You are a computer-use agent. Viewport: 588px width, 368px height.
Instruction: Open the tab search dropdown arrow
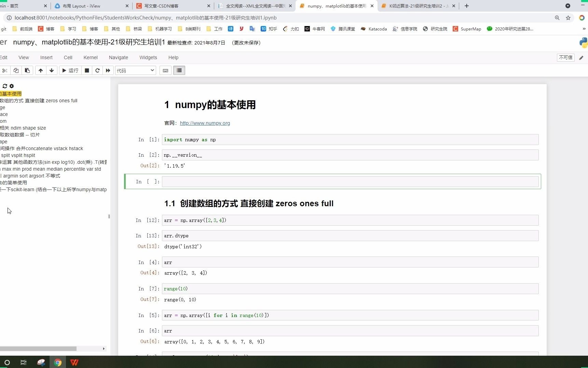568,6
